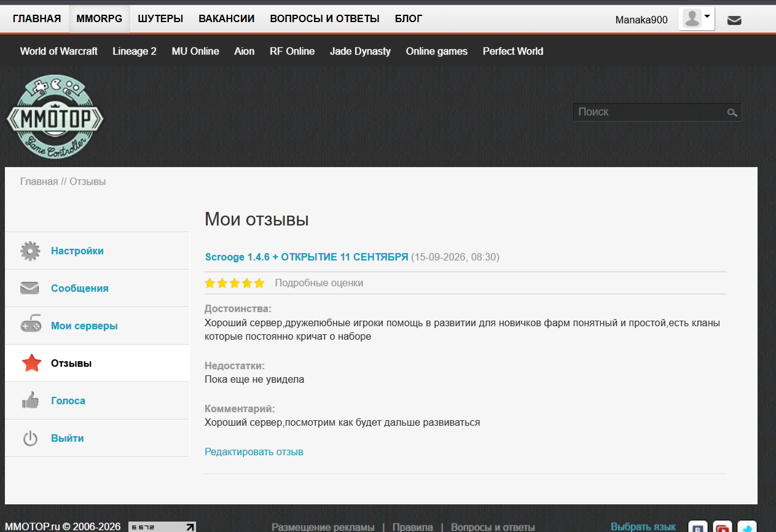Open the VK social icon in footer

pos(697,527)
